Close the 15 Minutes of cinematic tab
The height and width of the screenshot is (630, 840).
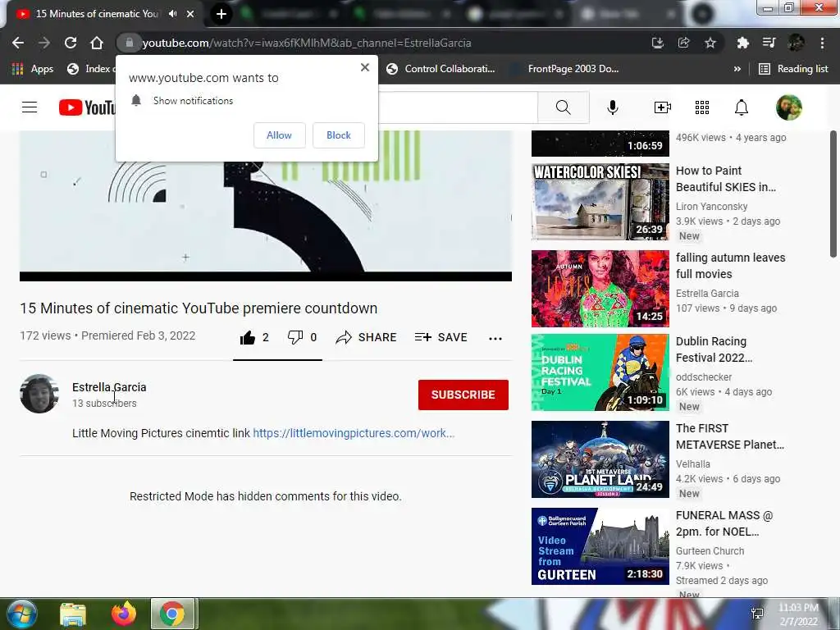(x=190, y=14)
